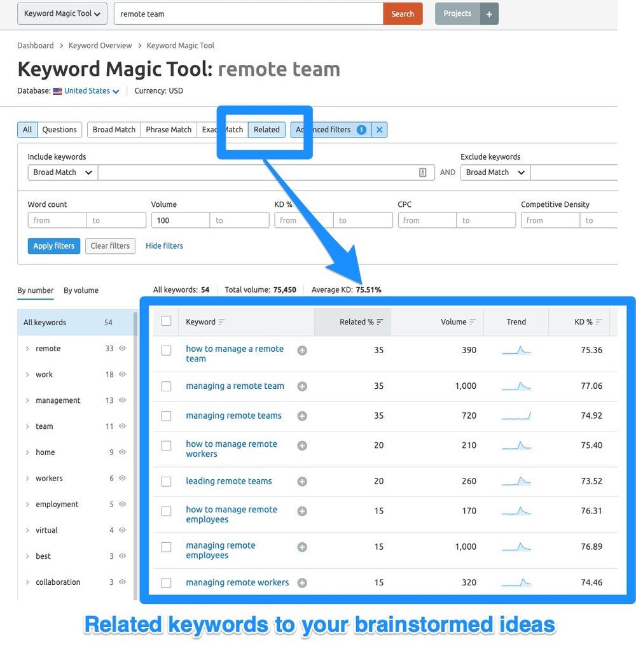Open the United States database dropdown
Viewport: 636px width, 672px height.
click(x=91, y=91)
